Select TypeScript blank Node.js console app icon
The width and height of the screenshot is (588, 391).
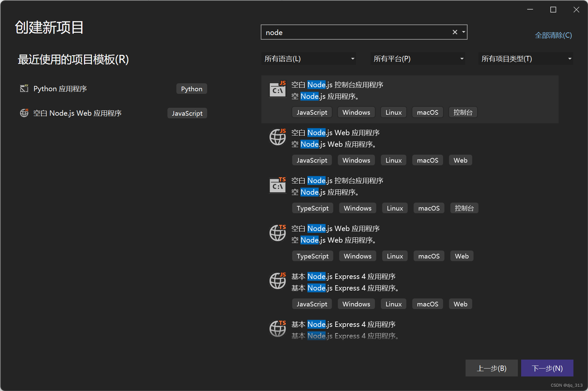(x=278, y=185)
